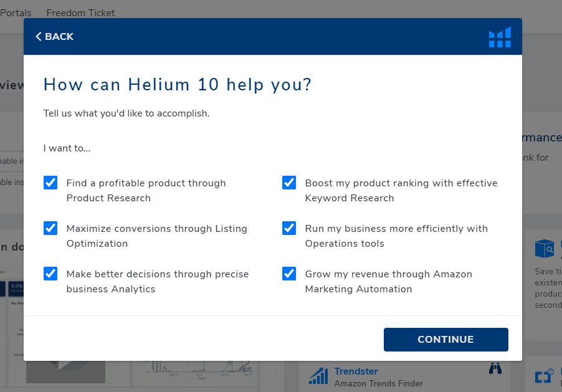Click the bracket arrows icon at bottom right
The height and width of the screenshot is (392, 562).
(x=544, y=376)
